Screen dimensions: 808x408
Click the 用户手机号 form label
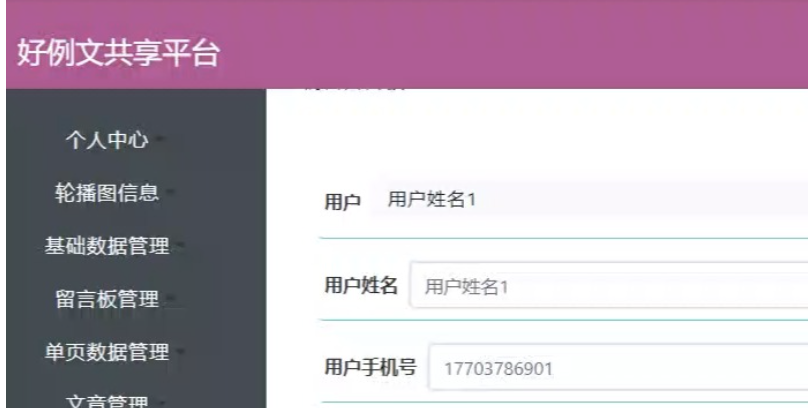(370, 367)
